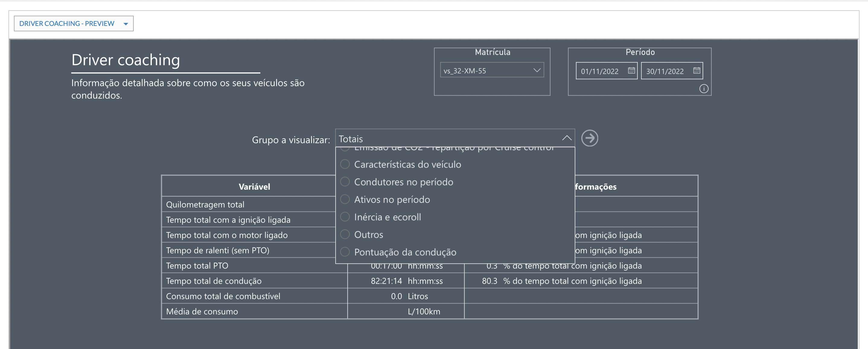The image size is (868, 349).
Task: Select Condutores no período option
Action: pos(397,182)
